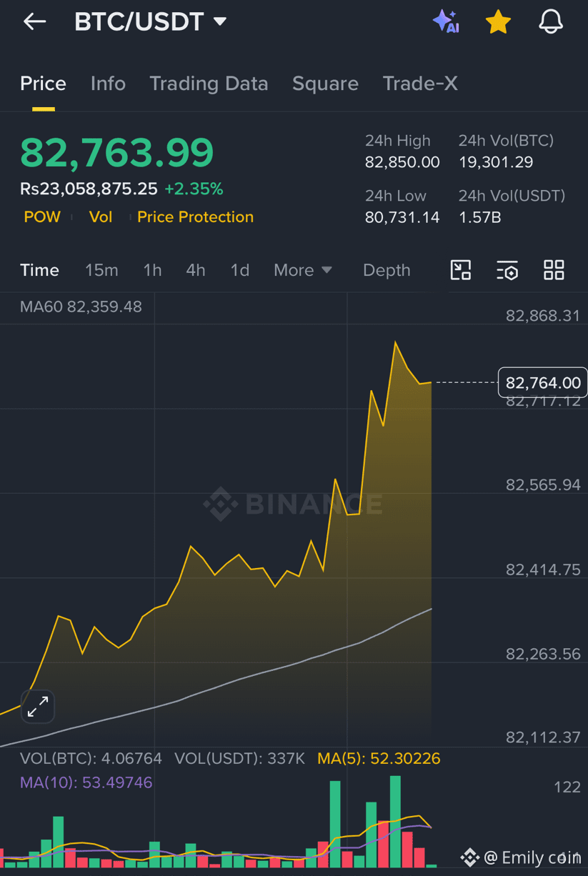Go back with the left arrow icon
The height and width of the screenshot is (876, 588).
click(34, 22)
